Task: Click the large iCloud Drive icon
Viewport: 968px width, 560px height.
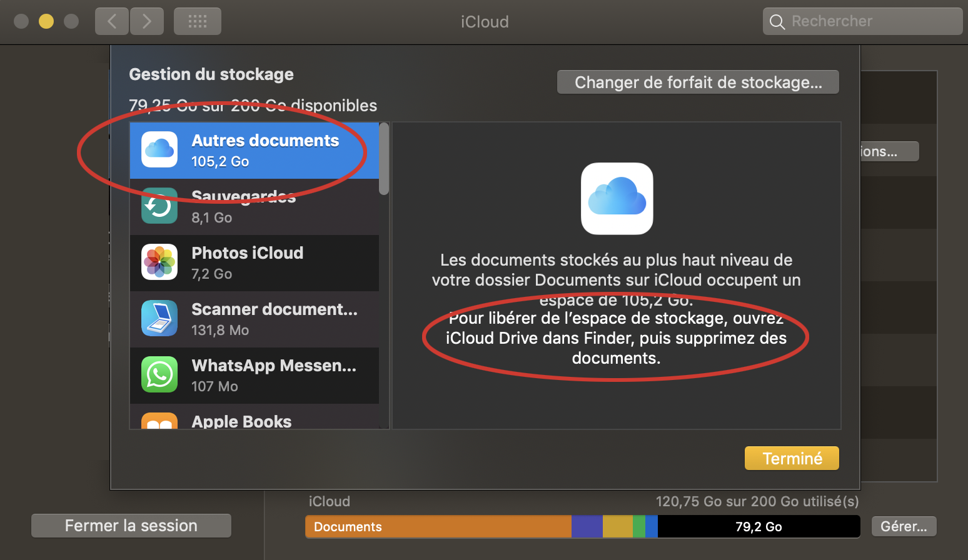Action: tap(617, 199)
